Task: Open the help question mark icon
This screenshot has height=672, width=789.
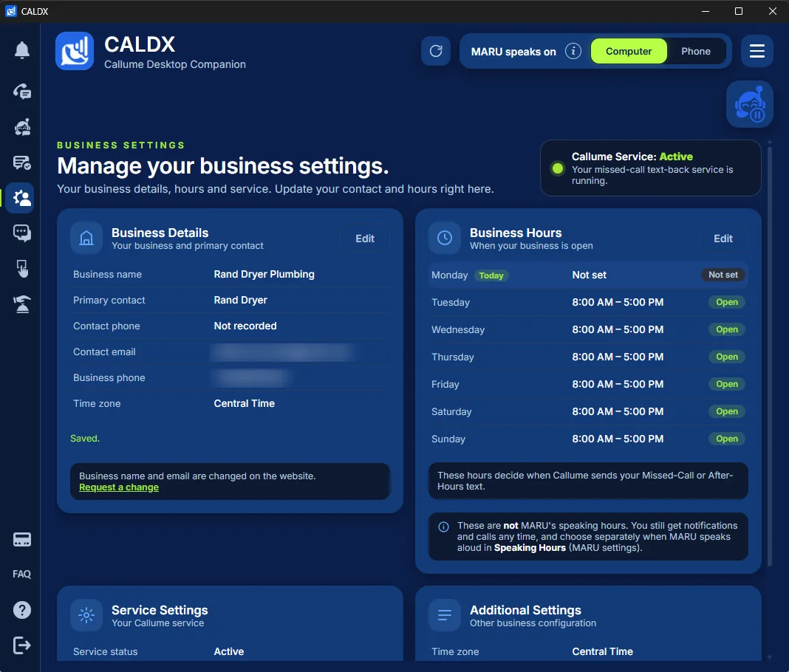Action: (21, 610)
